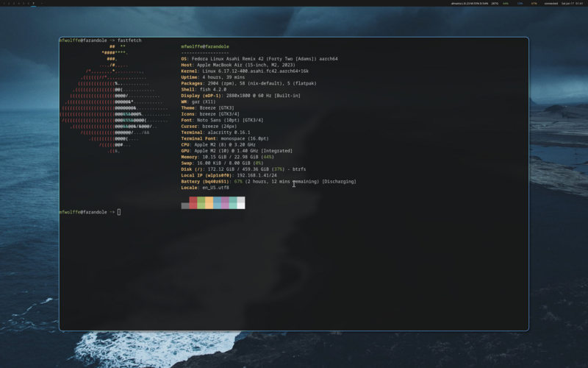The width and height of the screenshot is (588, 368).
Task: Click the 'mfwolffe@farandole' header above the dashed line
Action: coord(205,46)
